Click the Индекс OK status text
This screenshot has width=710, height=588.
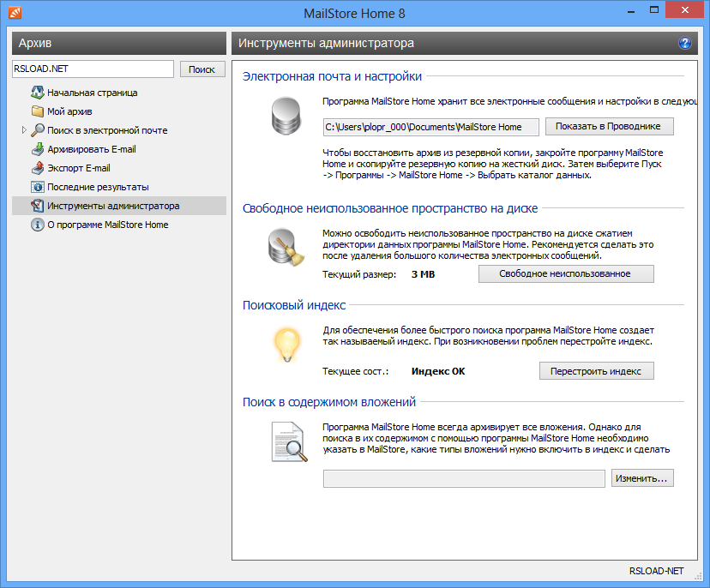[x=438, y=371]
